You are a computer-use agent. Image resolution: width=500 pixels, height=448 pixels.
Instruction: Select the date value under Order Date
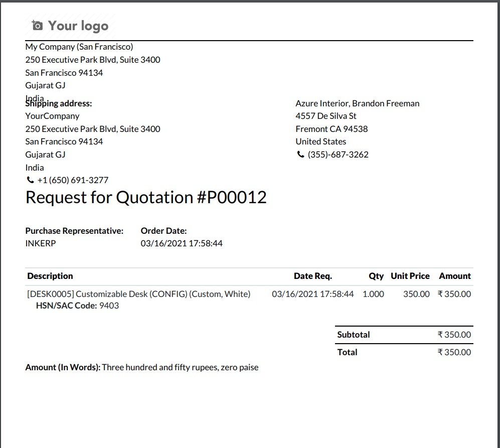tap(182, 243)
